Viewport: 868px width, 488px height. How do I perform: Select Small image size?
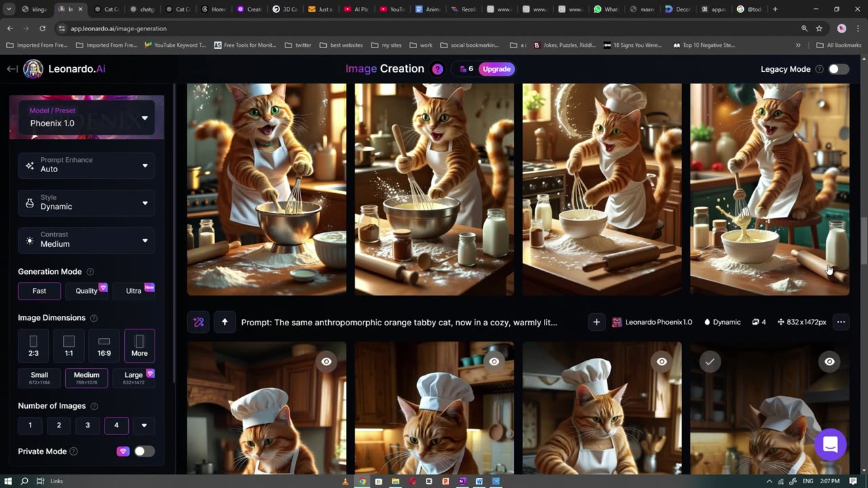pyautogui.click(x=39, y=378)
